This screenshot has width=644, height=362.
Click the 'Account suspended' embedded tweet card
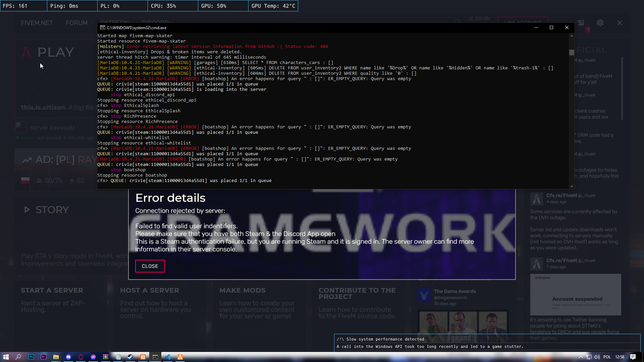pos(576,295)
